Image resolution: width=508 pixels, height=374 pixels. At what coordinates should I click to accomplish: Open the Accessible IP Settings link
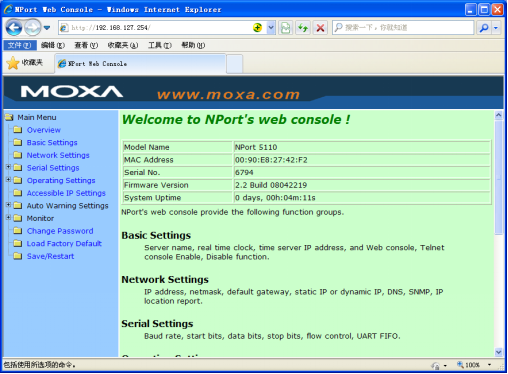[66, 193]
